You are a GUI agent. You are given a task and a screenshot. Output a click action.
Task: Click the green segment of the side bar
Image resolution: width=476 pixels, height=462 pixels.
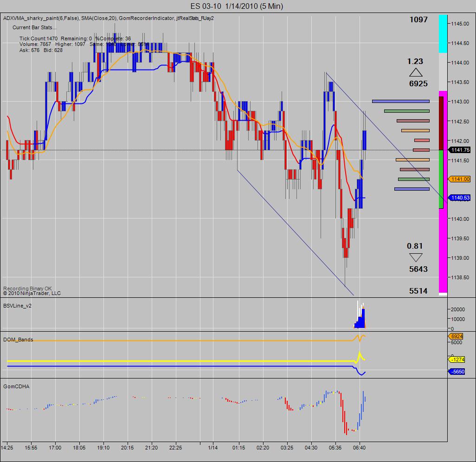tap(441, 179)
